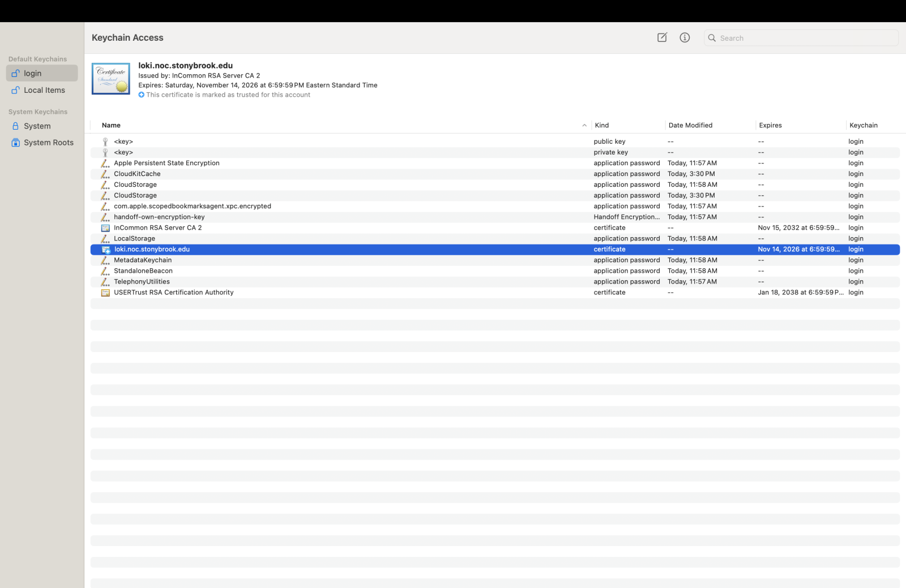Select handoff-own-encryption-key entry
This screenshot has height=588, width=906.
pos(495,217)
